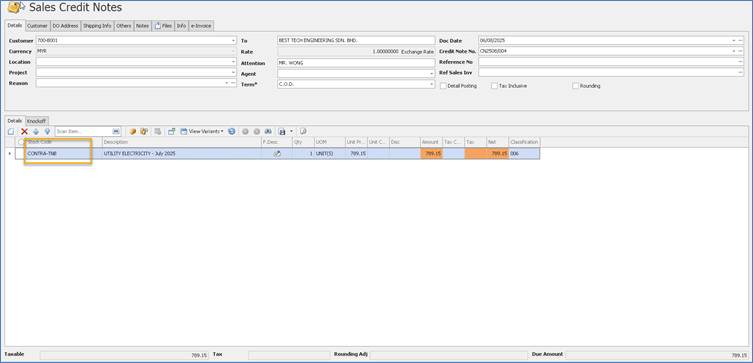Switch to the Customer tab
The width and height of the screenshot is (753, 363).
37,25
